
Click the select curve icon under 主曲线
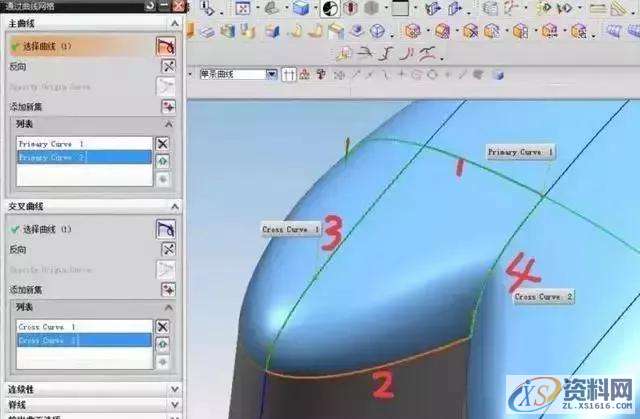coord(166,46)
